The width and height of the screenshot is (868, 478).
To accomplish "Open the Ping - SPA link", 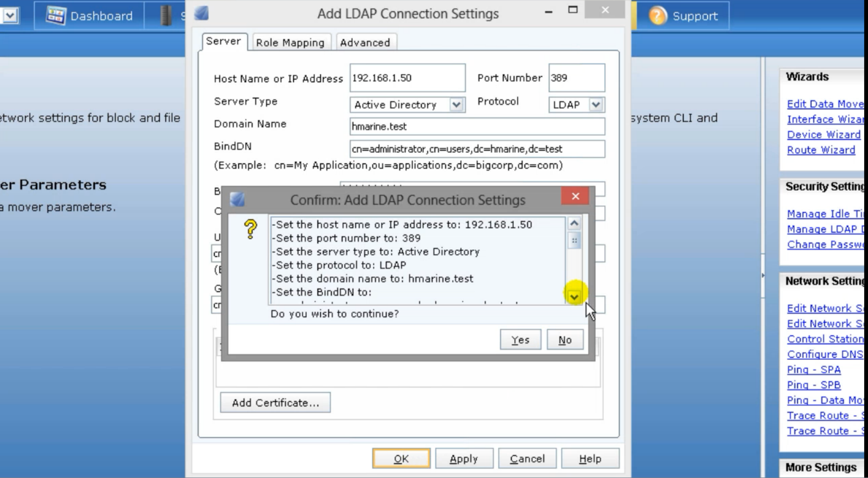I will click(x=814, y=370).
